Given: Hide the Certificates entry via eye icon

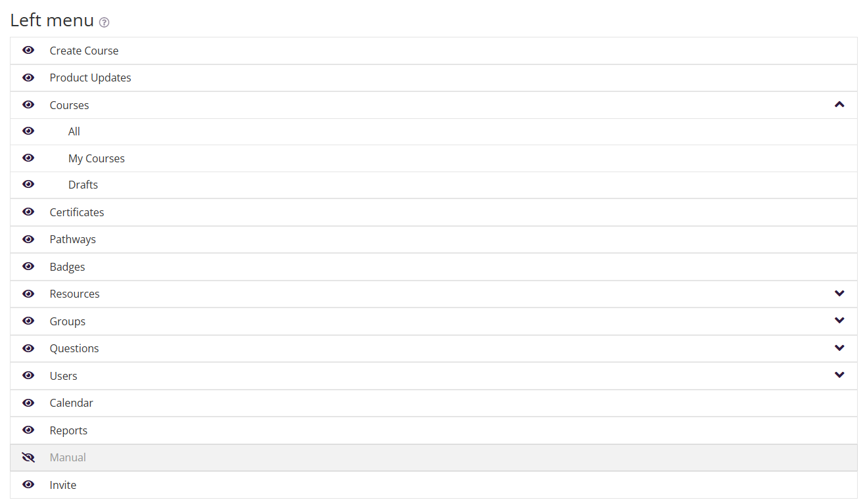Looking at the screenshot, I should [28, 212].
